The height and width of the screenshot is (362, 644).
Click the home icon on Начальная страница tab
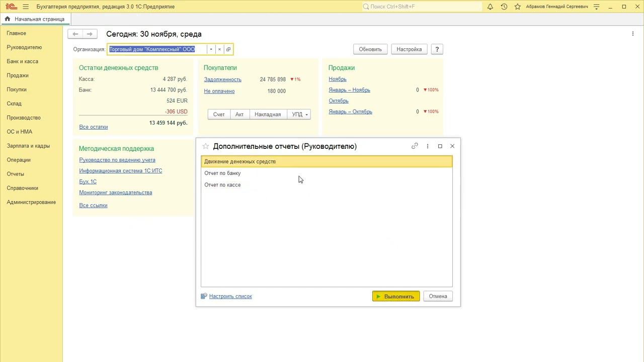8,19
